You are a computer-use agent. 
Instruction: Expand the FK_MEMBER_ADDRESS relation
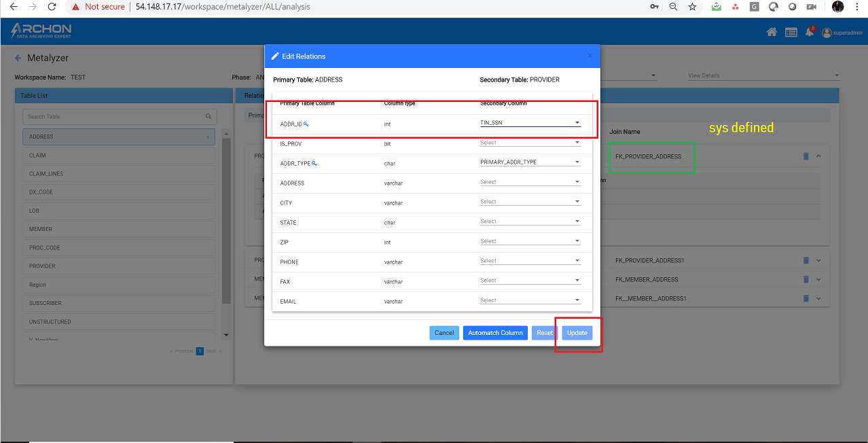point(818,279)
